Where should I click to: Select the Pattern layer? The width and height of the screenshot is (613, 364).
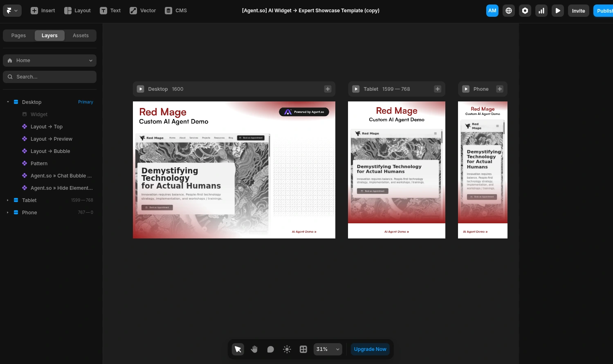pos(49,163)
